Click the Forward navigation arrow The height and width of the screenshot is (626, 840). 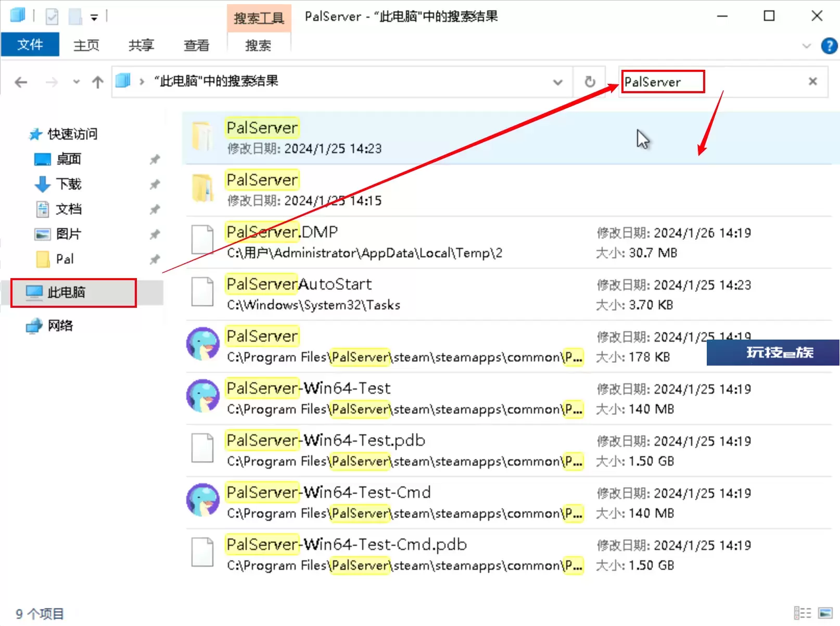(x=52, y=82)
